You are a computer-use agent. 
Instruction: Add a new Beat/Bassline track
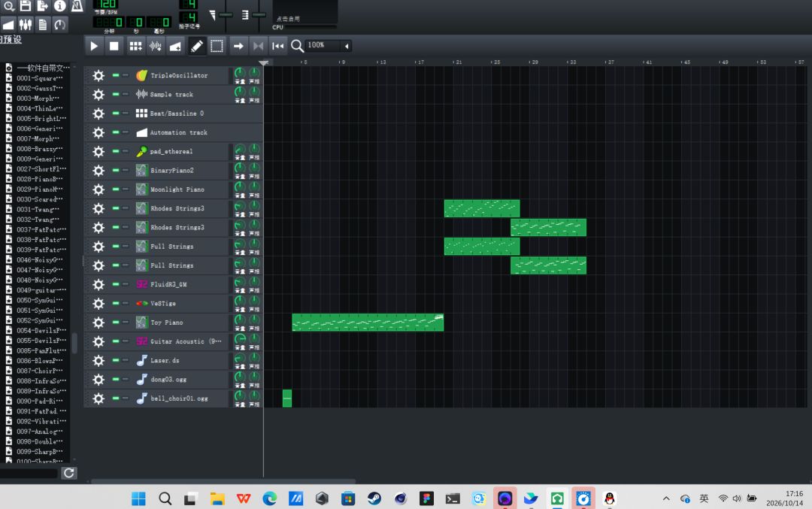[135, 46]
